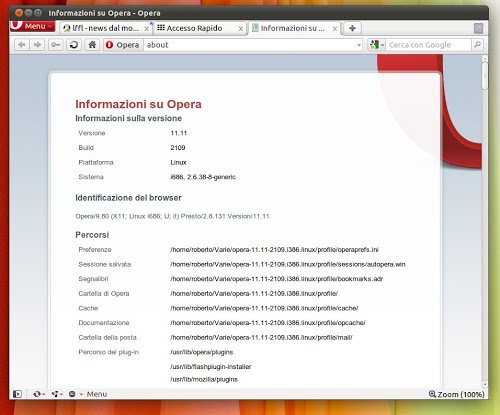This screenshot has height=415, width=500.
Task: Expand the address bar history dropdown
Action: pos(359,45)
